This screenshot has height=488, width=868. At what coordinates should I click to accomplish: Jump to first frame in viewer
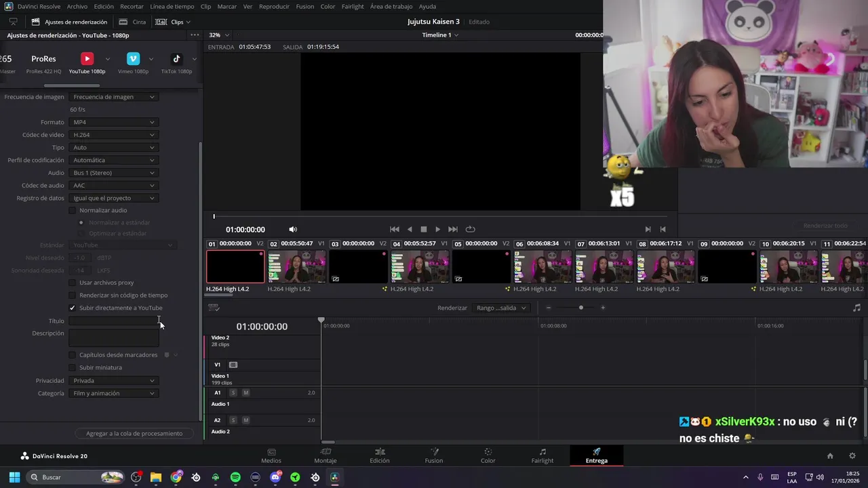coord(395,229)
